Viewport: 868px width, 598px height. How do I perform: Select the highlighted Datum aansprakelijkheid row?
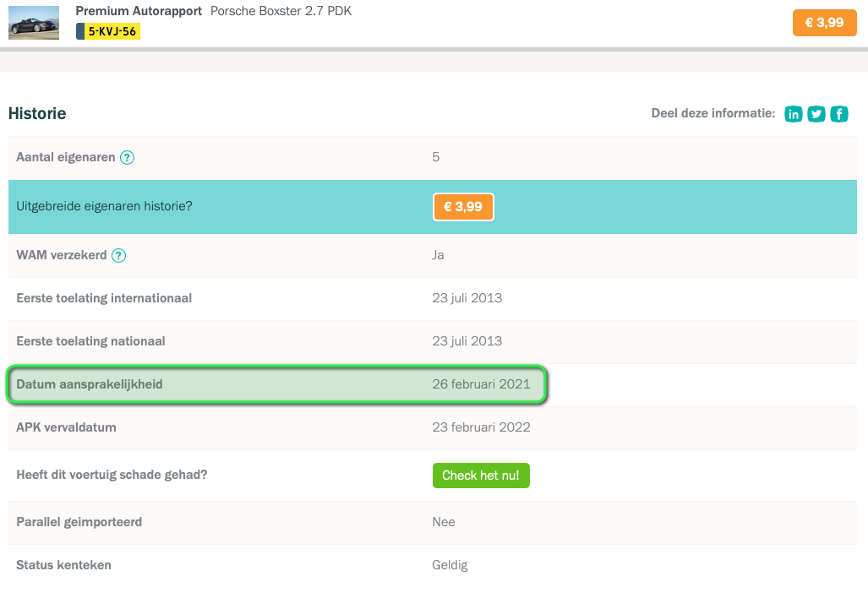point(277,384)
